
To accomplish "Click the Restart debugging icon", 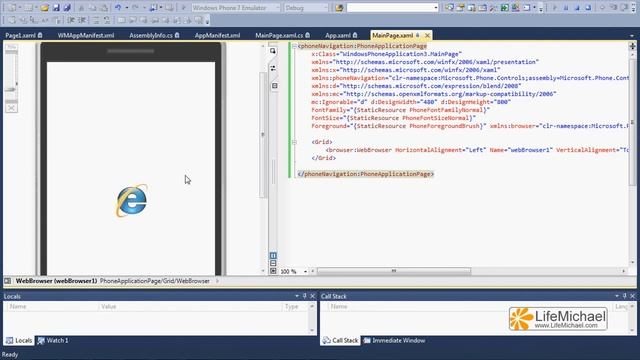I will pos(588,7).
